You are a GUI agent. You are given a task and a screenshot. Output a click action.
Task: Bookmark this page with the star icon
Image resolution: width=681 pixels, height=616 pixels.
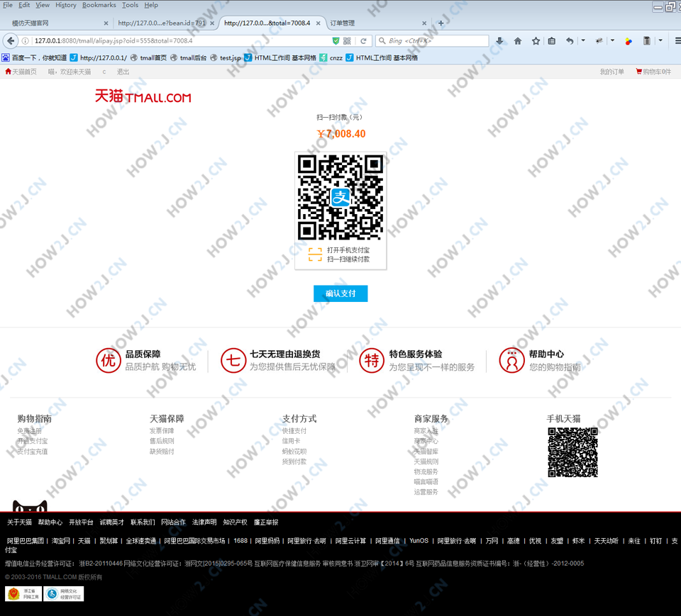click(536, 41)
